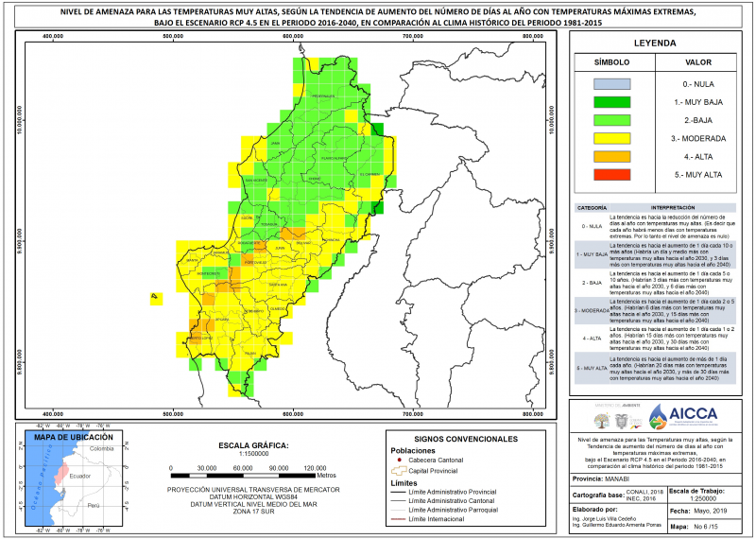Click the PEDERNALES canton label on map
756x539 pixels.
click(x=323, y=96)
